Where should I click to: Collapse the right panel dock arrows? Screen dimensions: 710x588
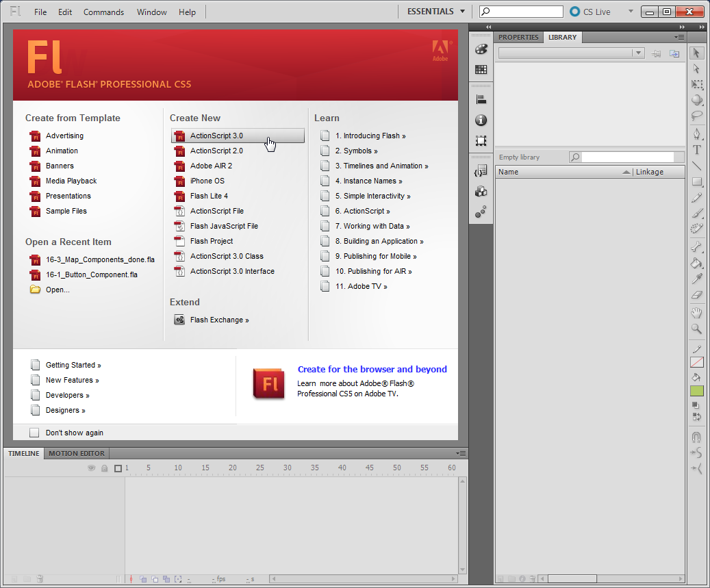tap(682, 27)
